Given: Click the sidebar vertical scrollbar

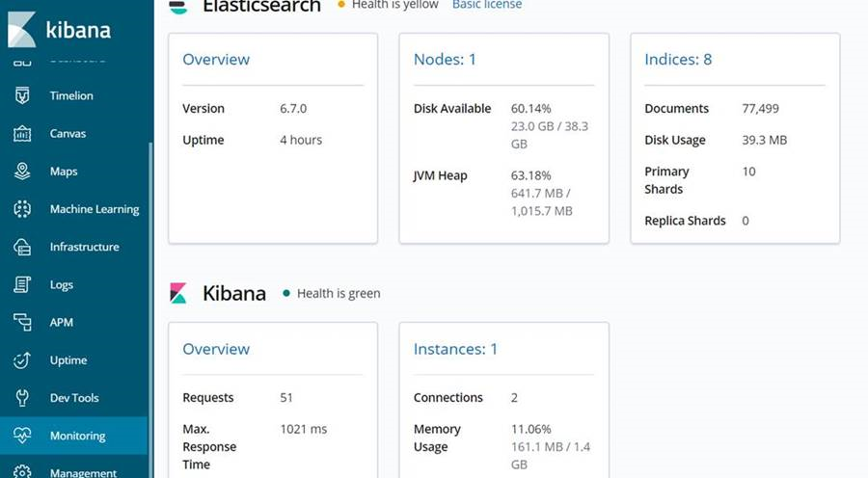Looking at the screenshot, I should 150,309.
